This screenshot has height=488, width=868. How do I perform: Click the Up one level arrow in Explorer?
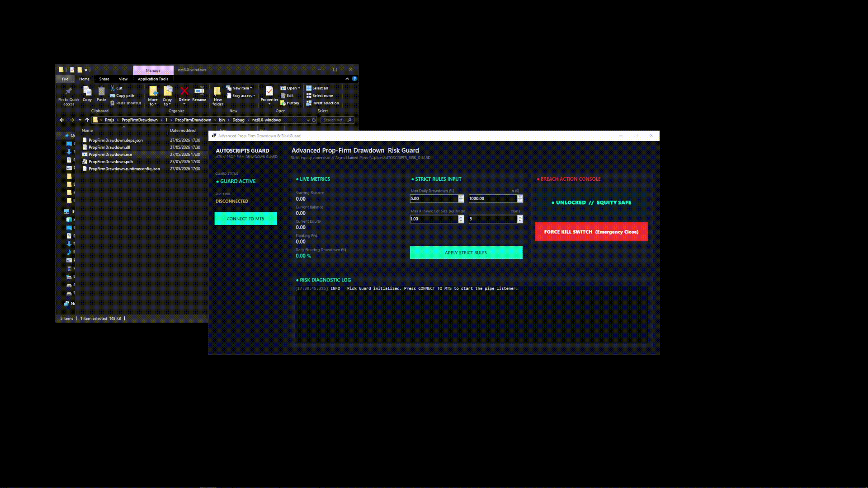click(x=87, y=120)
